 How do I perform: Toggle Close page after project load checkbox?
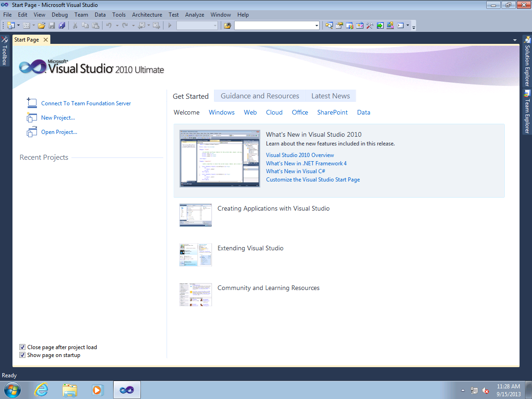[22, 347]
